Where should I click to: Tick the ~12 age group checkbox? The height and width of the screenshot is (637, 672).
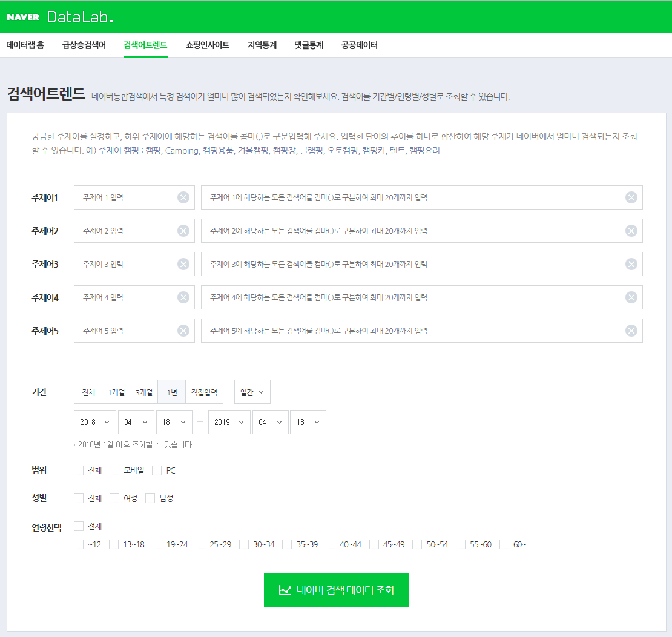pyautogui.click(x=79, y=544)
